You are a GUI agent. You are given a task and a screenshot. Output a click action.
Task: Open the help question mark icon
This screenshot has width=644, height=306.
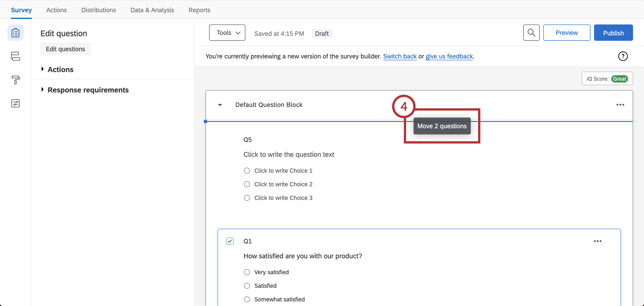pyautogui.click(x=623, y=56)
